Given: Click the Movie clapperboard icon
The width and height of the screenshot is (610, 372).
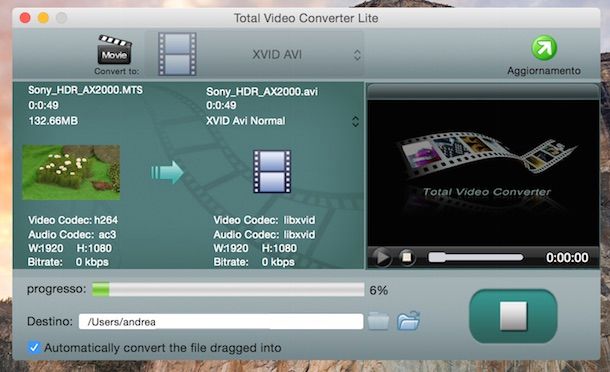Looking at the screenshot, I should pos(114,49).
